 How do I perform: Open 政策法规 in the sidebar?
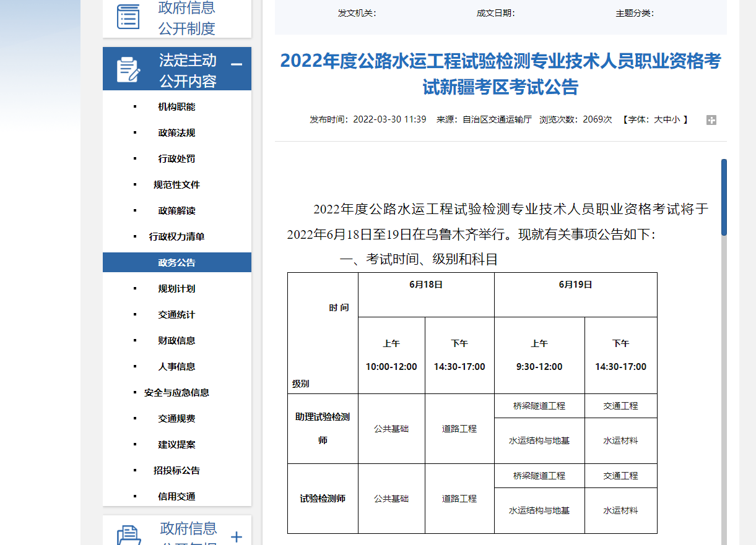(176, 133)
